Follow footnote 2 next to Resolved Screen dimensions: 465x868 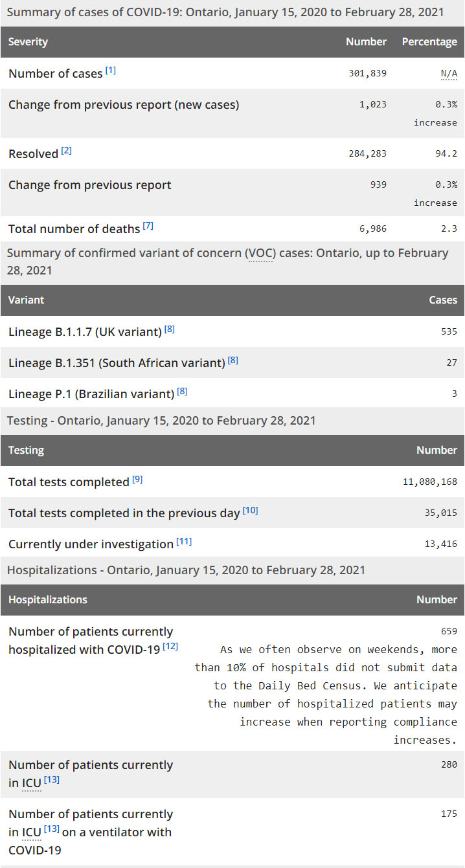(67, 151)
